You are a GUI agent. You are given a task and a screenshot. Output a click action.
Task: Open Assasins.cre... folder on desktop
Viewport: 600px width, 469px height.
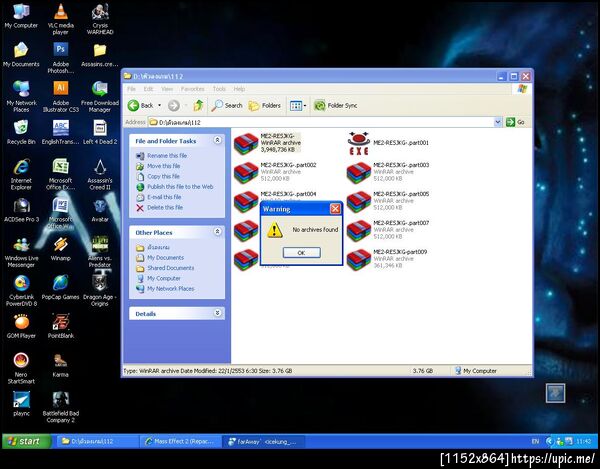(x=100, y=54)
